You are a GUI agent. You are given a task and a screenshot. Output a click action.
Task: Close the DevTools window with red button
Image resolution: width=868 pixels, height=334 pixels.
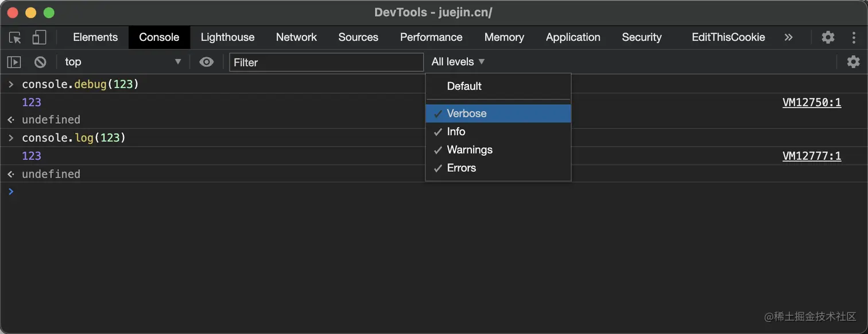click(x=13, y=13)
